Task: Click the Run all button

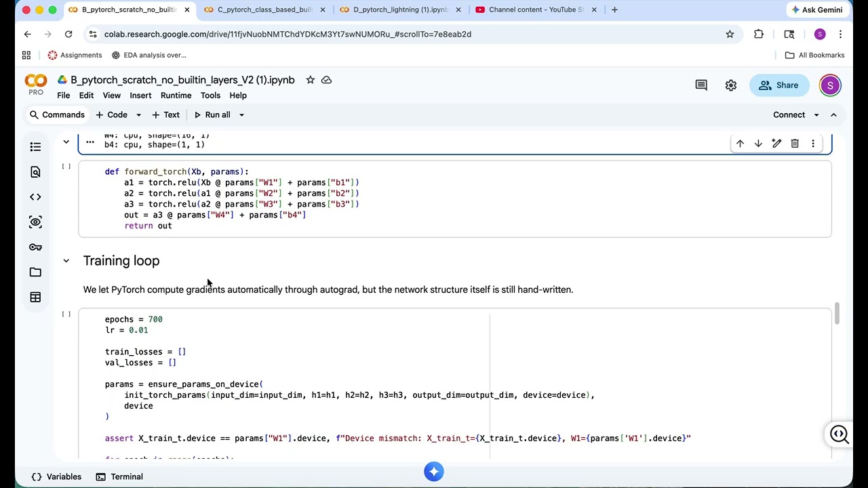Action: 212,115
